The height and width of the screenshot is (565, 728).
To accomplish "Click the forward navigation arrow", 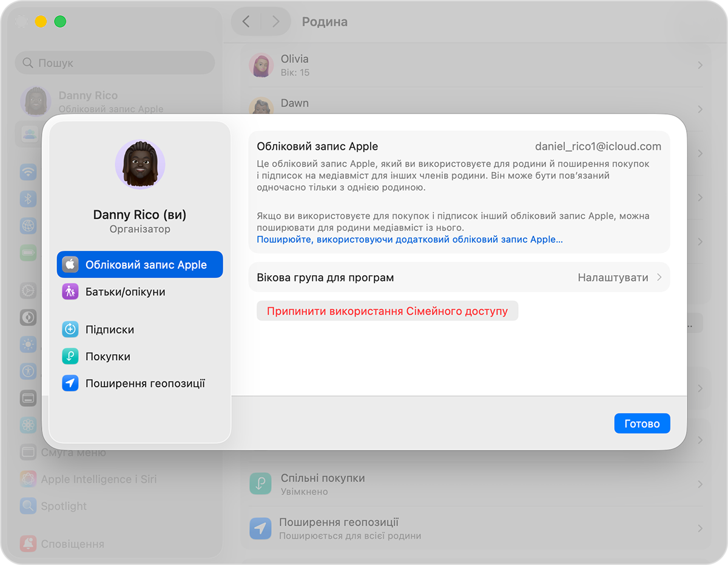I will tap(275, 22).
